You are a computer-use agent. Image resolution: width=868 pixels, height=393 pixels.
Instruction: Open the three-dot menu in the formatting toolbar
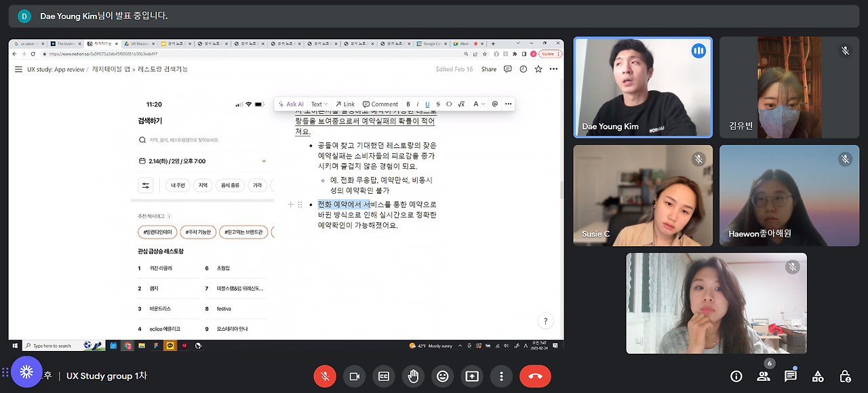[508, 104]
